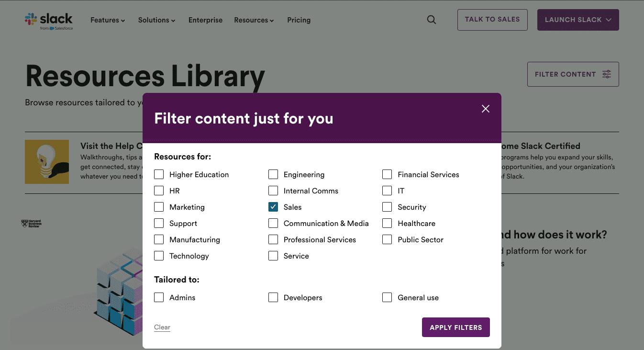Click the 'Resources for:' label

click(x=182, y=157)
